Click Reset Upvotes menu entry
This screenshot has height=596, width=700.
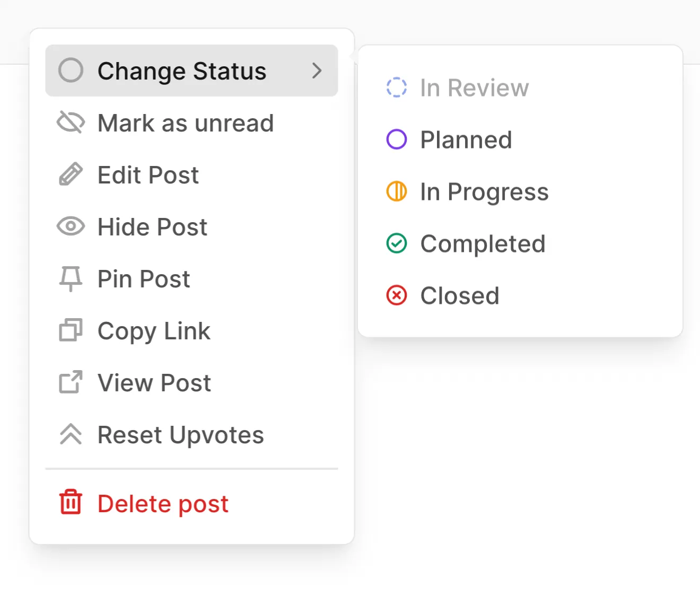click(180, 434)
